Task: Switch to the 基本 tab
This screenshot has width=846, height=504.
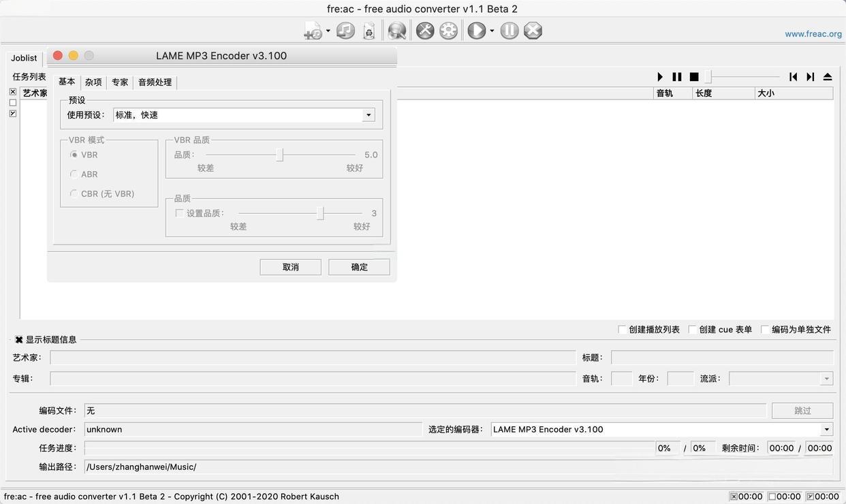Action: pyautogui.click(x=67, y=82)
